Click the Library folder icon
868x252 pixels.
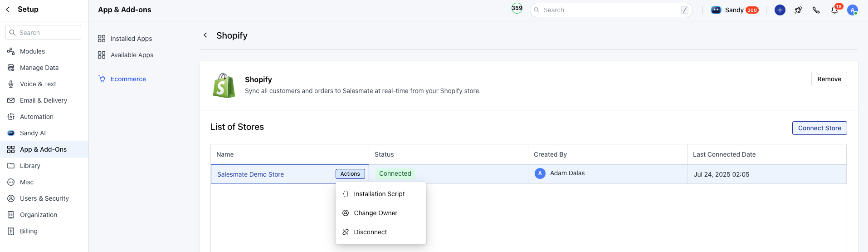[x=11, y=166]
